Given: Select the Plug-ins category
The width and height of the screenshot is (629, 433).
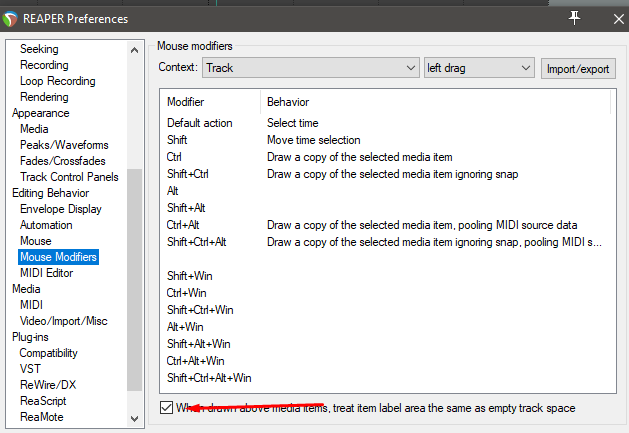Looking at the screenshot, I should click(x=30, y=337).
